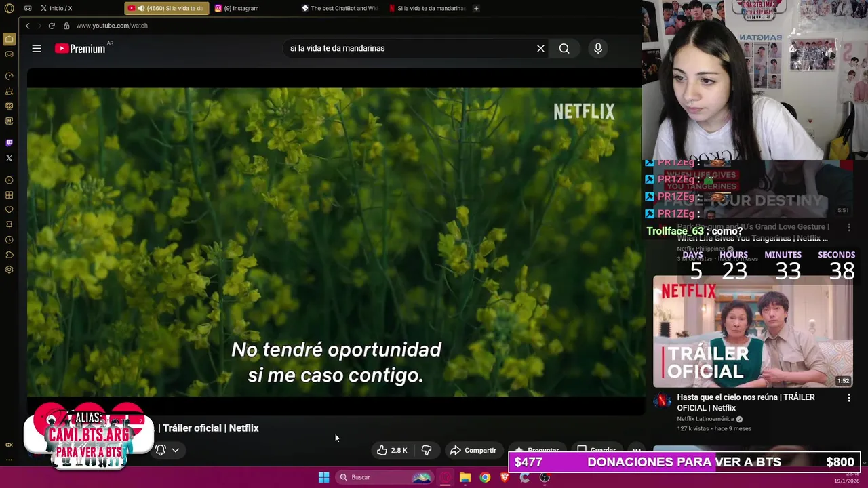
Task: Click the www.youtube.com/watch address bar
Action: 112,26
